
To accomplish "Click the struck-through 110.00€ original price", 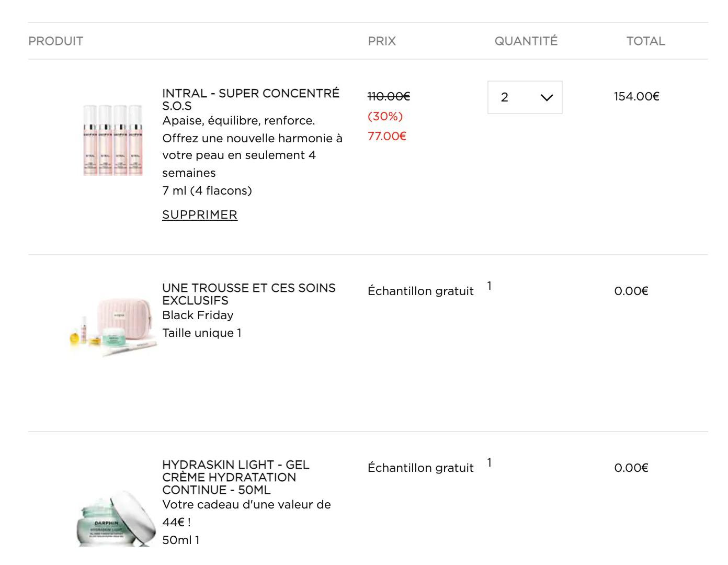I will tap(389, 96).
